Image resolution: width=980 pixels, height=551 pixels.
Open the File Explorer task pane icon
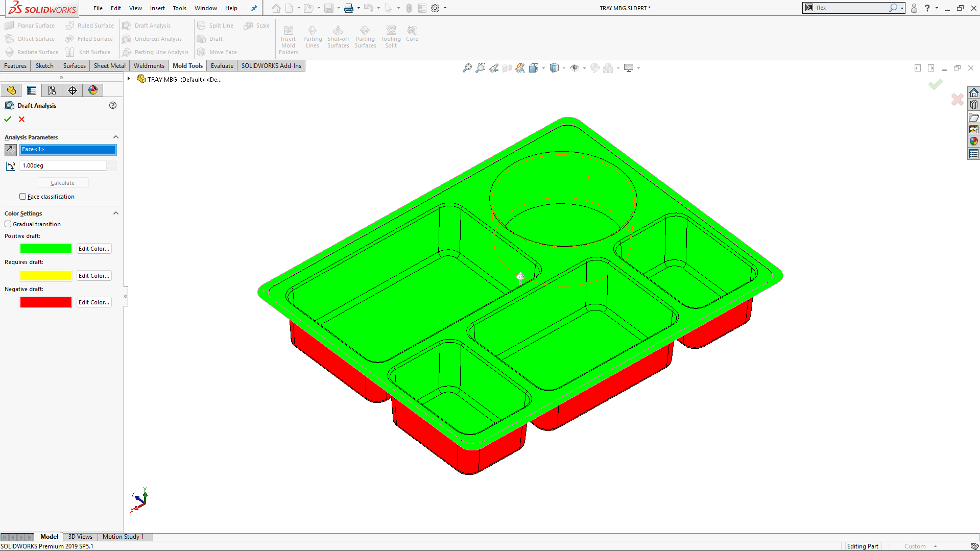[974, 117]
